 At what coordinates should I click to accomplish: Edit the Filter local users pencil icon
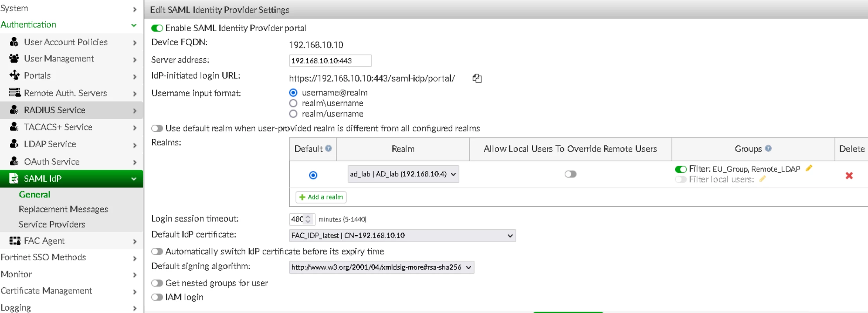pyautogui.click(x=762, y=179)
